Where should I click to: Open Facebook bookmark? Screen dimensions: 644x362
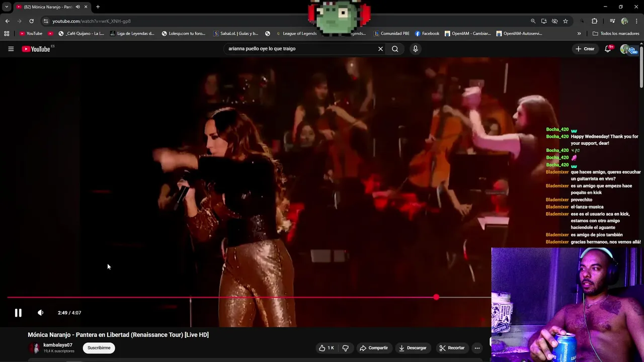point(427,34)
